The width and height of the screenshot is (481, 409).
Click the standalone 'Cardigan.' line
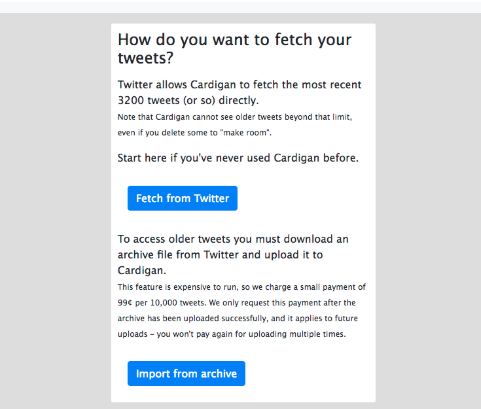142,270
